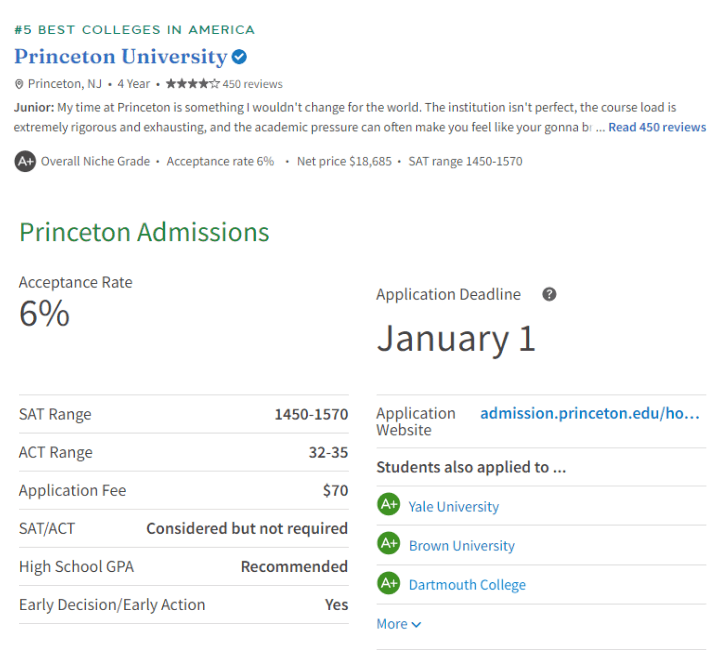Click the A+ grade badge next to Brown University
The image size is (713, 667).
(x=389, y=543)
